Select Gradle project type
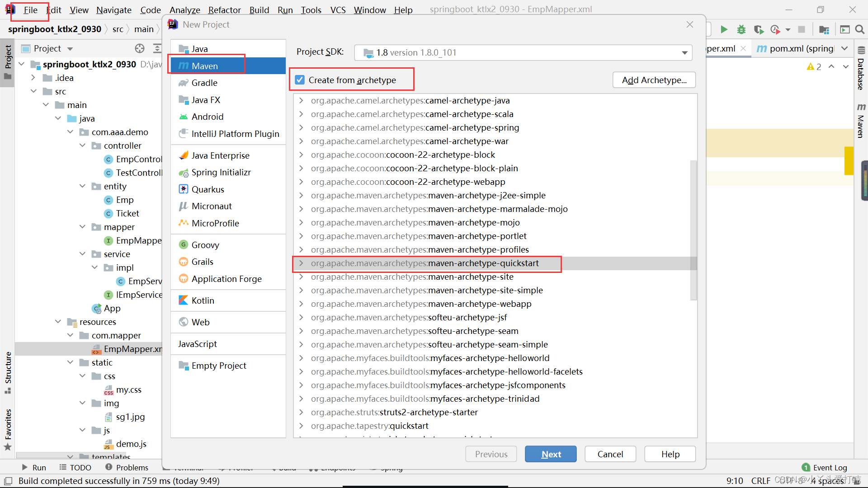 228,83
